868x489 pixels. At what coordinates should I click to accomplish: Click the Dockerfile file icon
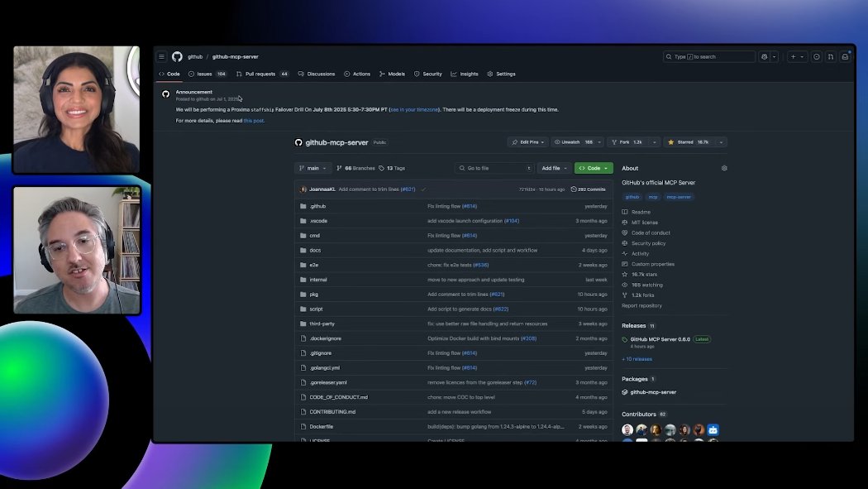[303, 426]
